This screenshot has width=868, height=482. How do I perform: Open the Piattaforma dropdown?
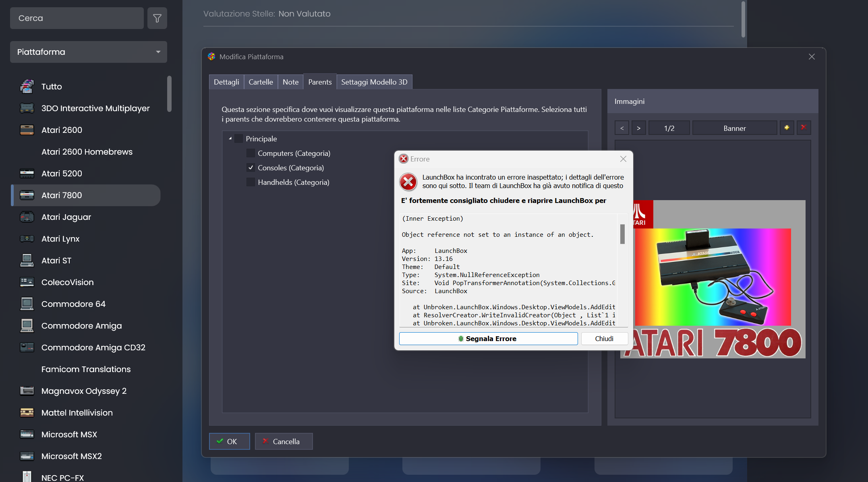(x=89, y=52)
